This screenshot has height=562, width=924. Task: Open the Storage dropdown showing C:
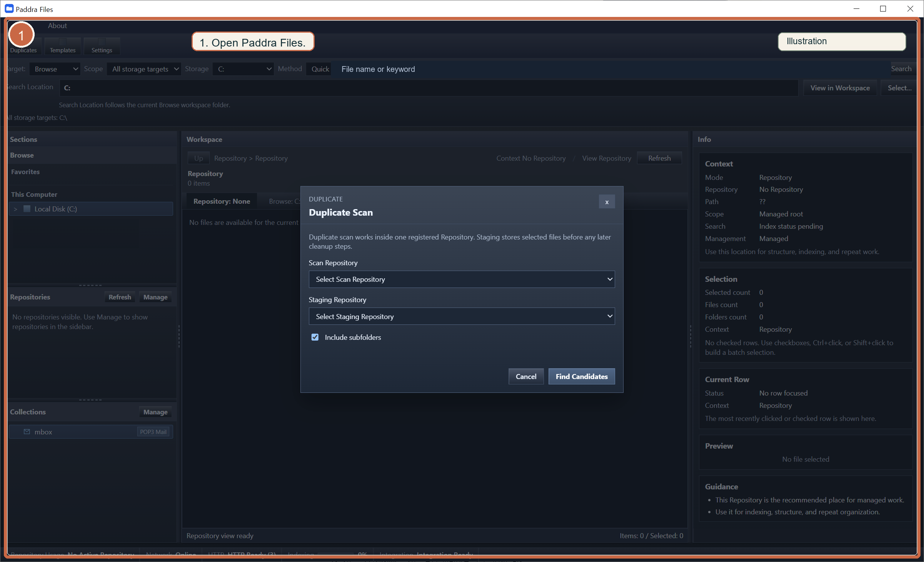tap(243, 69)
